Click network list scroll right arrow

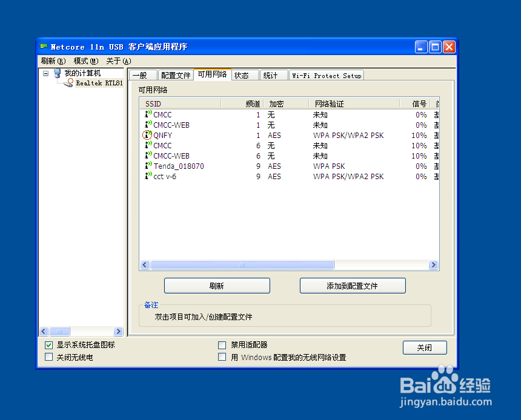click(433, 264)
